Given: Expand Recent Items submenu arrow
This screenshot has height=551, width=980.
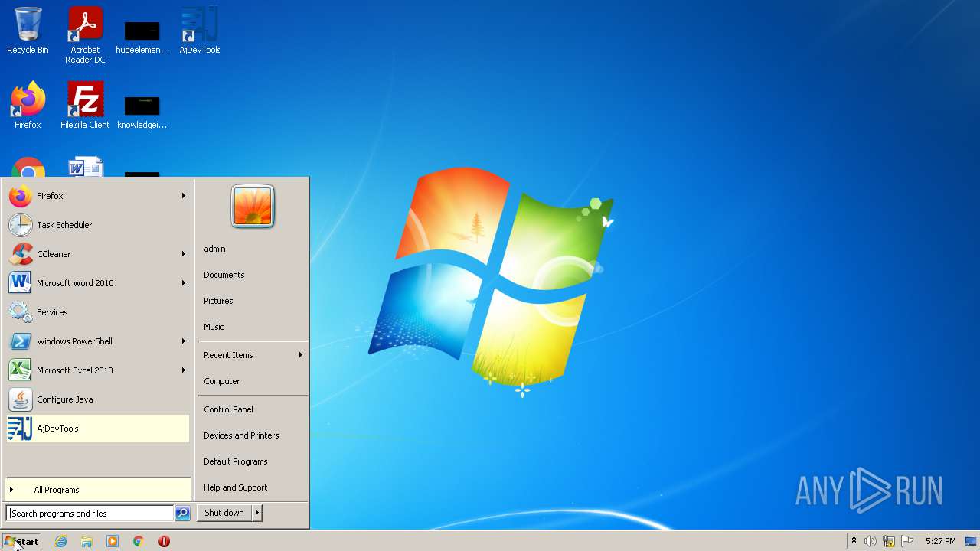Looking at the screenshot, I should [x=301, y=355].
